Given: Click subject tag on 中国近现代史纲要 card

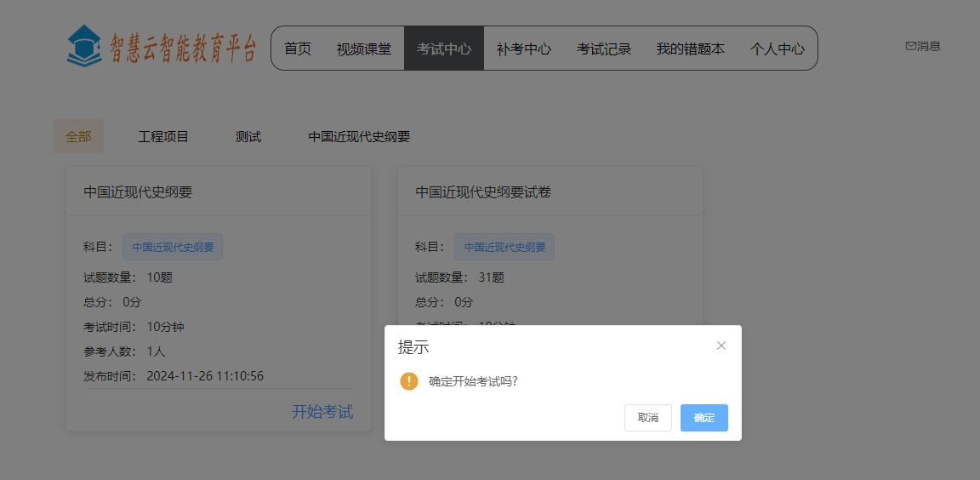Looking at the screenshot, I should (x=173, y=247).
